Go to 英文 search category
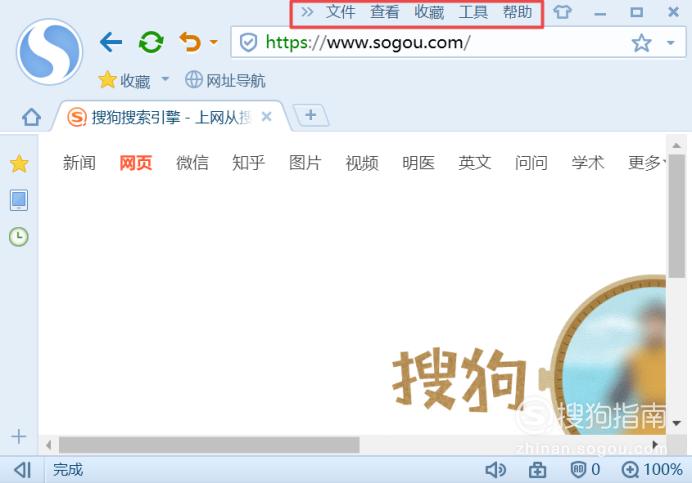The height and width of the screenshot is (483, 692). coord(475,163)
